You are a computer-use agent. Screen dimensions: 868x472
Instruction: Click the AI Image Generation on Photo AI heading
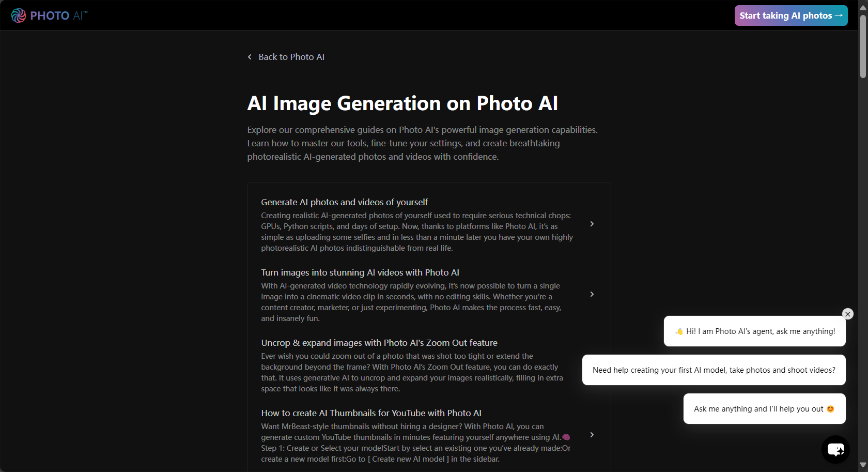402,103
